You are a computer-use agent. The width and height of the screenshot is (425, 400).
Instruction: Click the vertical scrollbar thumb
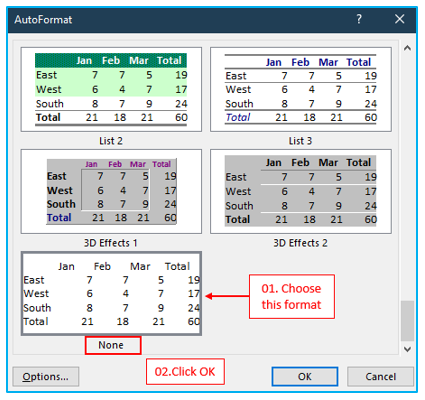click(x=407, y=321)
